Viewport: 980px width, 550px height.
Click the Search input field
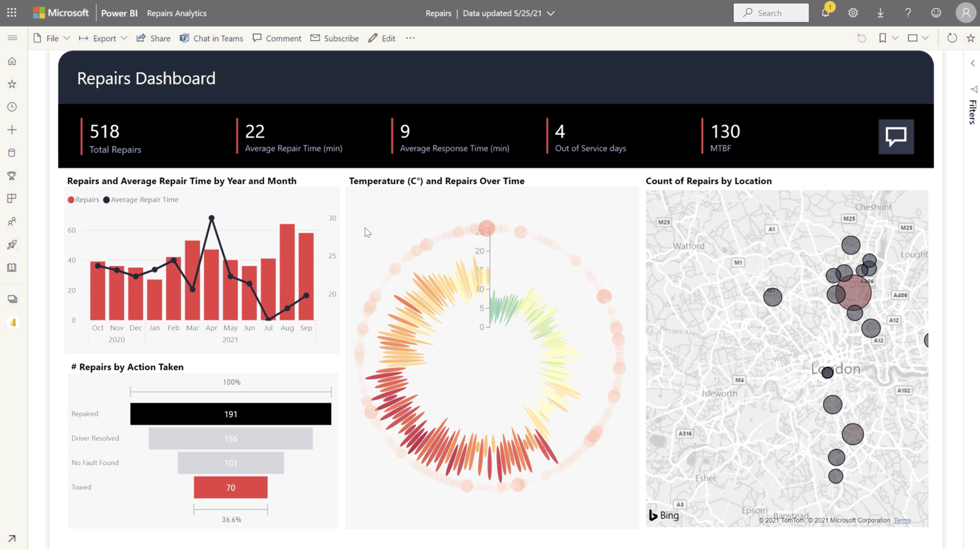click(771, 13)
